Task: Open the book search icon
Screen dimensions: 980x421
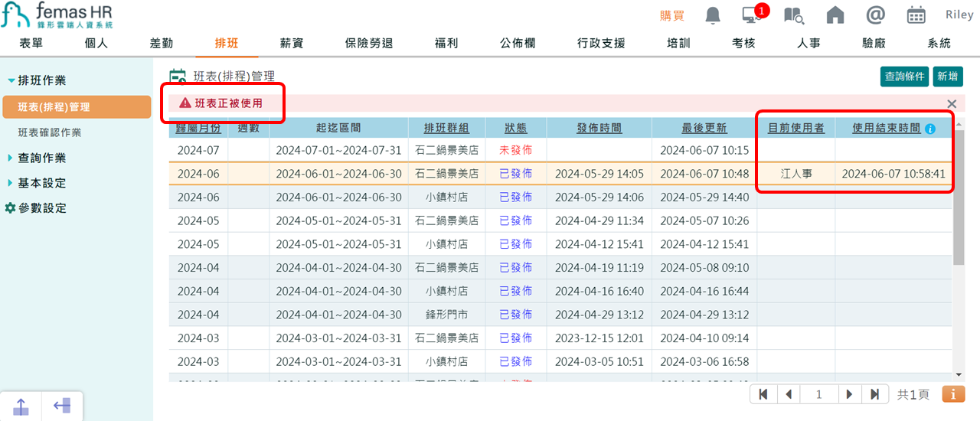Action: 794,15
